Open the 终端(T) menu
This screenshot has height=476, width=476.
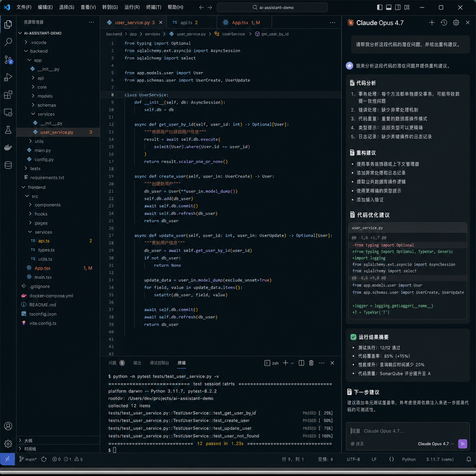[153, 7]
